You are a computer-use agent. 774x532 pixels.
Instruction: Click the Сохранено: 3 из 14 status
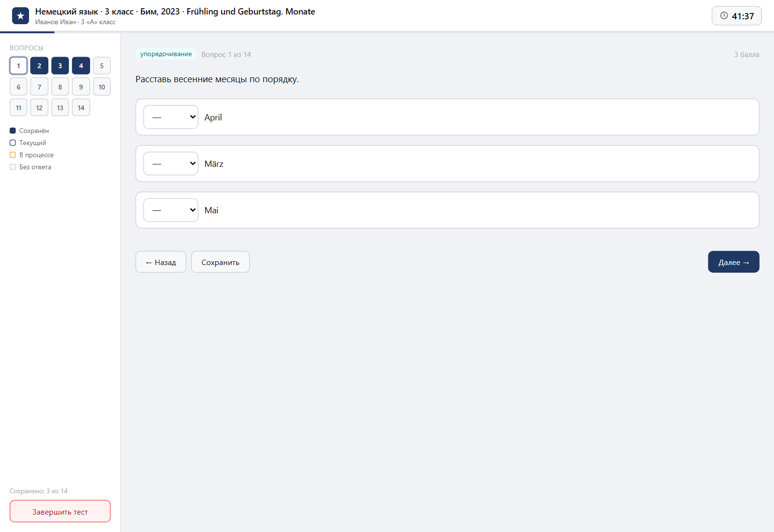39,491
